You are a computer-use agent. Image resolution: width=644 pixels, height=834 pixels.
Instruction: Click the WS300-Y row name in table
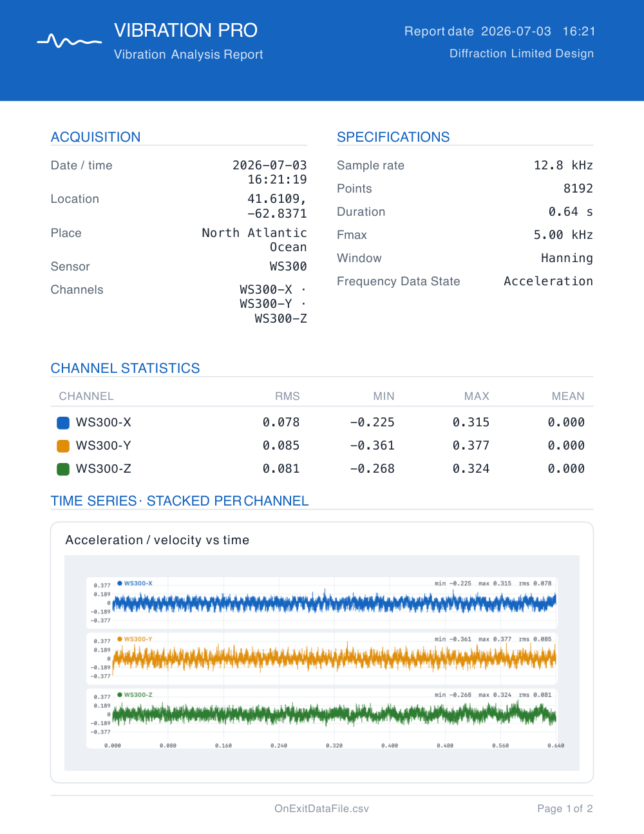coord(104,446)
